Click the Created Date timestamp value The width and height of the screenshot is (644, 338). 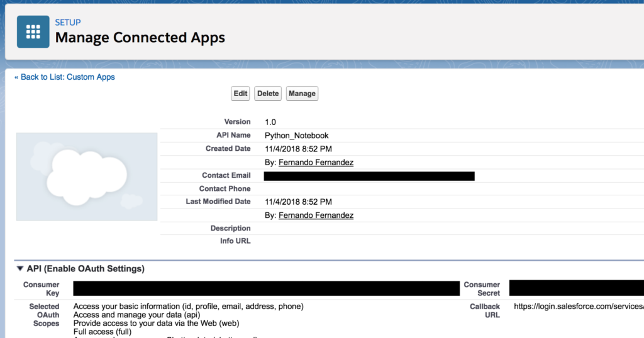(x=298, y=149)
